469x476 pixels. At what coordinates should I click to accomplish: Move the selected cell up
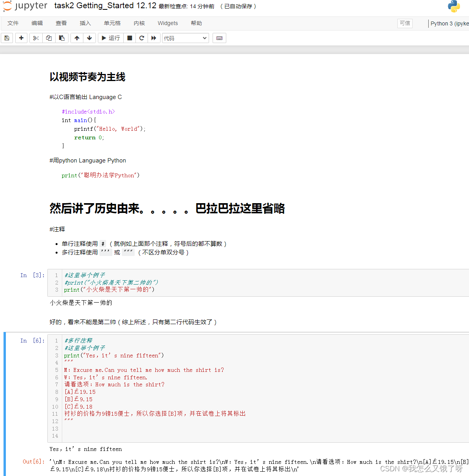[x=77, y=38]
